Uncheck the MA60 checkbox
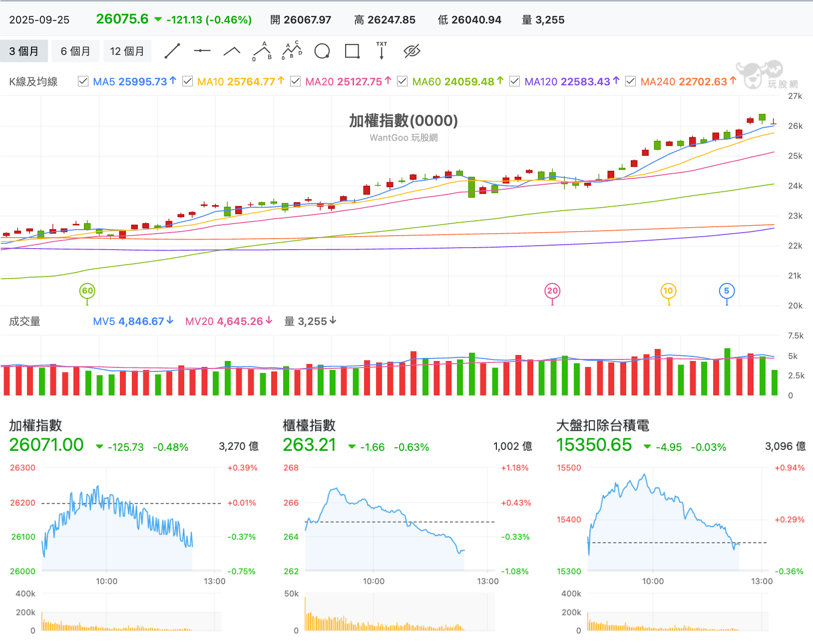Viewport: 813px width, 644px height. click(402, 81)
